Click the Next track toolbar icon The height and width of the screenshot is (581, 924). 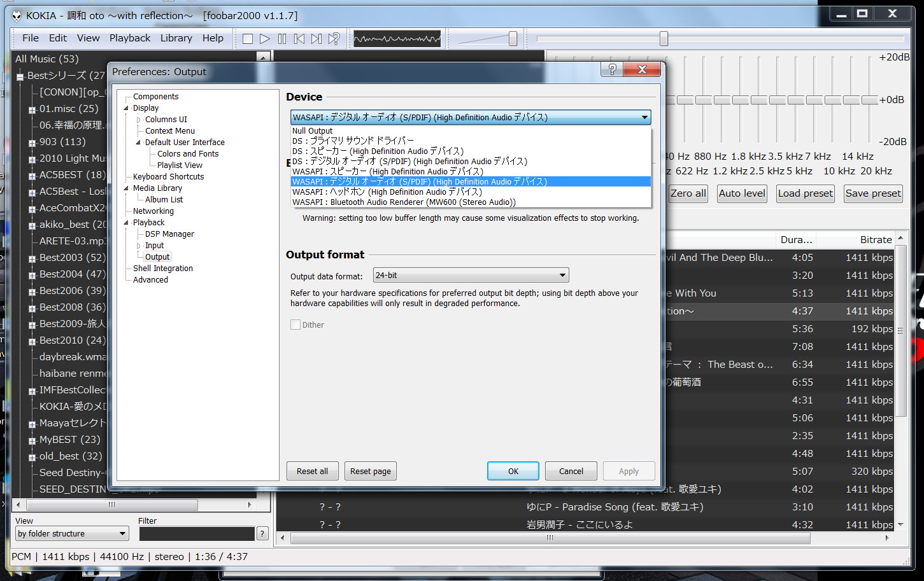click(316, 39)
